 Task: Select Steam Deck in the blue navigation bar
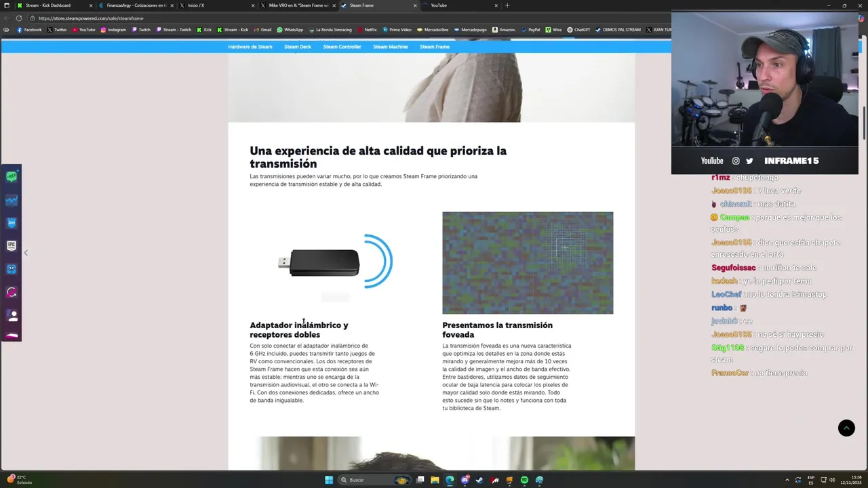click(x=298, y=47)
